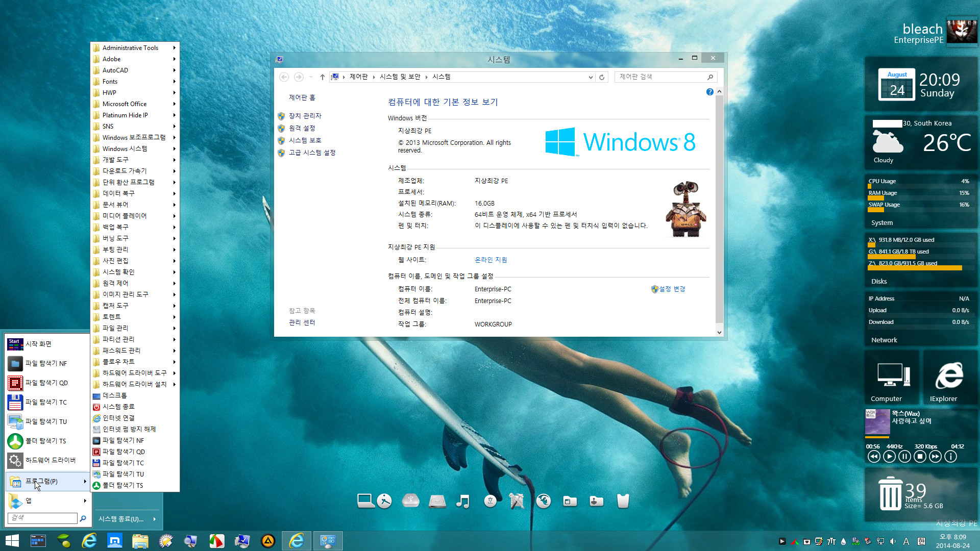Image resolution: width=980 pixels, height=551 pixels.
Task: Click the music gadget album art thumbnail
Action: pyautogui.click(x=877, y=422)
